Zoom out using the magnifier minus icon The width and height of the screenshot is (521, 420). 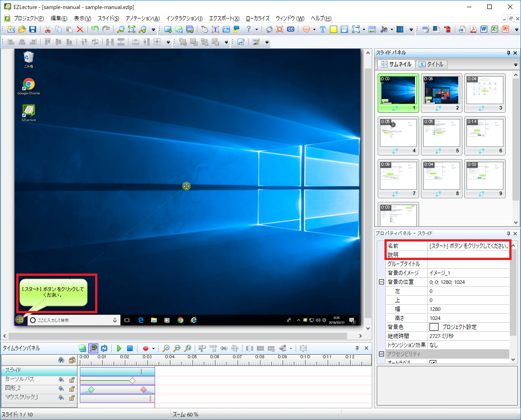121,29
